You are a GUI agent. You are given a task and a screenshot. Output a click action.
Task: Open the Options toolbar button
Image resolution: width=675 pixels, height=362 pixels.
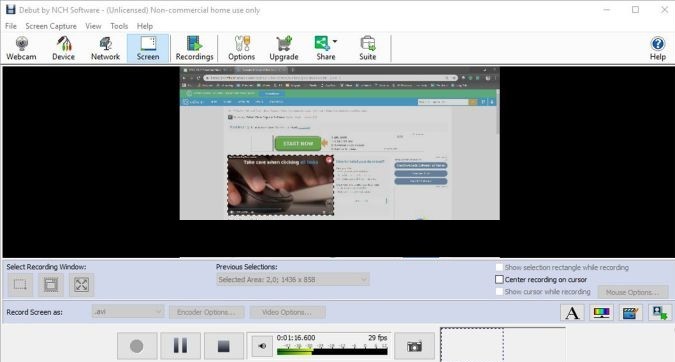242,48
